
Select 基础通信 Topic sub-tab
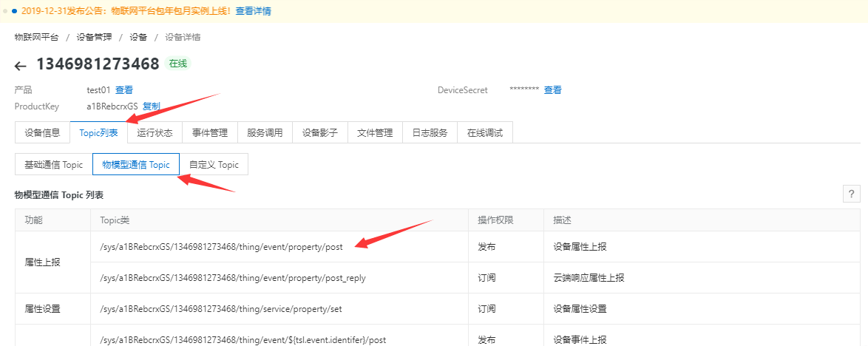(54, 164)
